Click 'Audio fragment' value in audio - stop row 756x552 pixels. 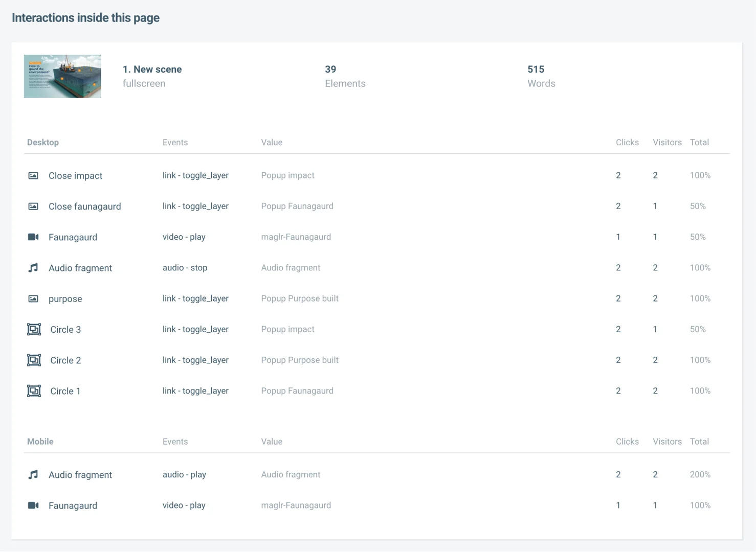[291, 268]
